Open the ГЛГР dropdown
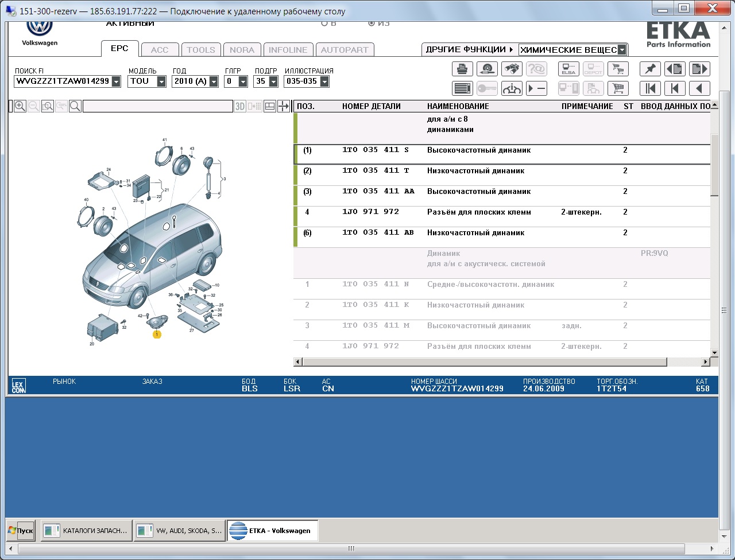Image resolution: width=735 pixels, height=560 pixels. 243,81
